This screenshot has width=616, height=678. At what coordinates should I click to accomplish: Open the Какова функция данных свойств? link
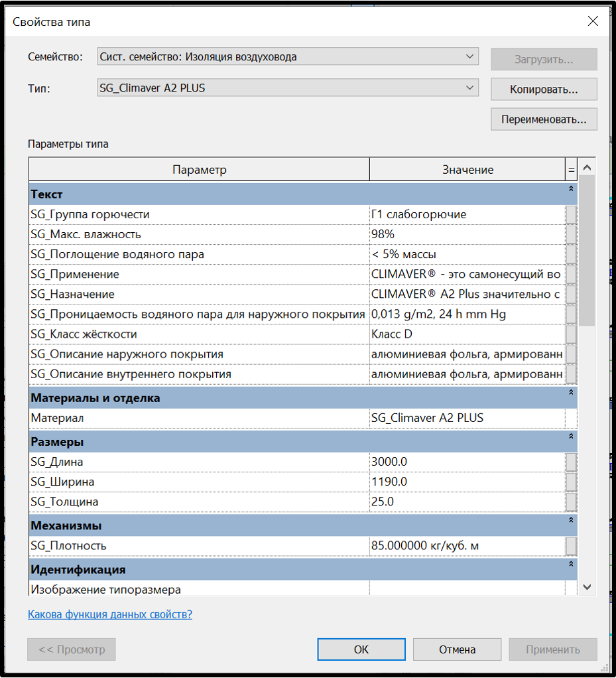(x=110, y=614)
